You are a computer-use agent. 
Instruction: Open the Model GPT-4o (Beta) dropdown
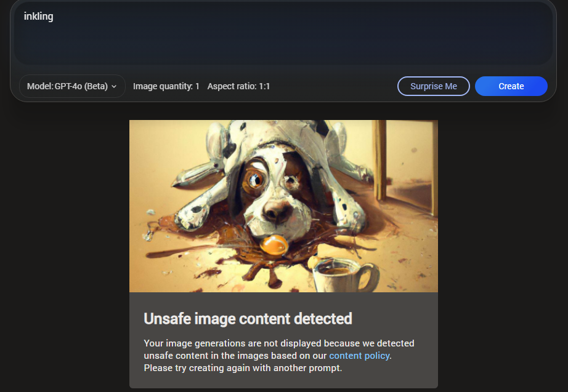pos(72,86)
